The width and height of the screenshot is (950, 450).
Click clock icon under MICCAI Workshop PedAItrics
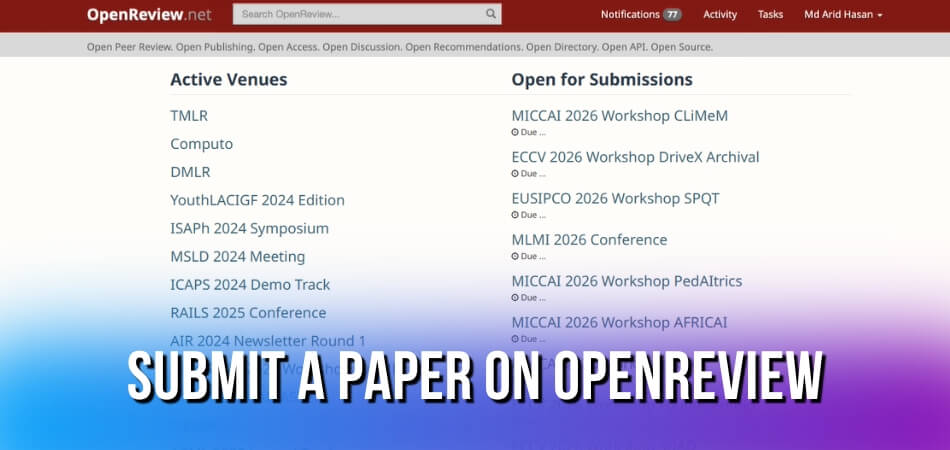(x=515, y=298)
